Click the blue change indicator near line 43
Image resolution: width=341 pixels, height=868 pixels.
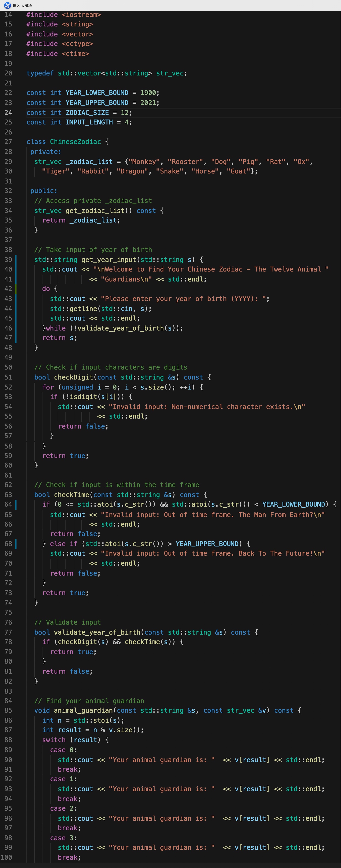[x=16, y=299]
